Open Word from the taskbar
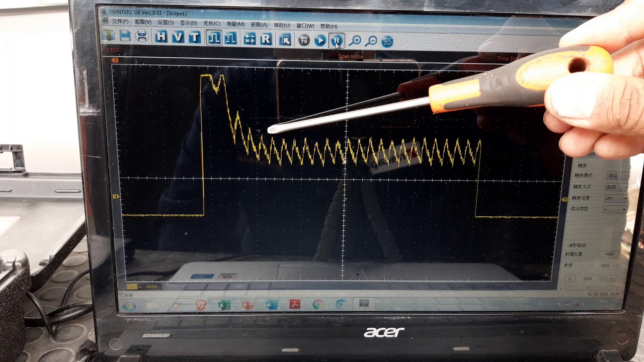Image resolution: width=644 pixels, height=362 pixels. coord(272,305)
